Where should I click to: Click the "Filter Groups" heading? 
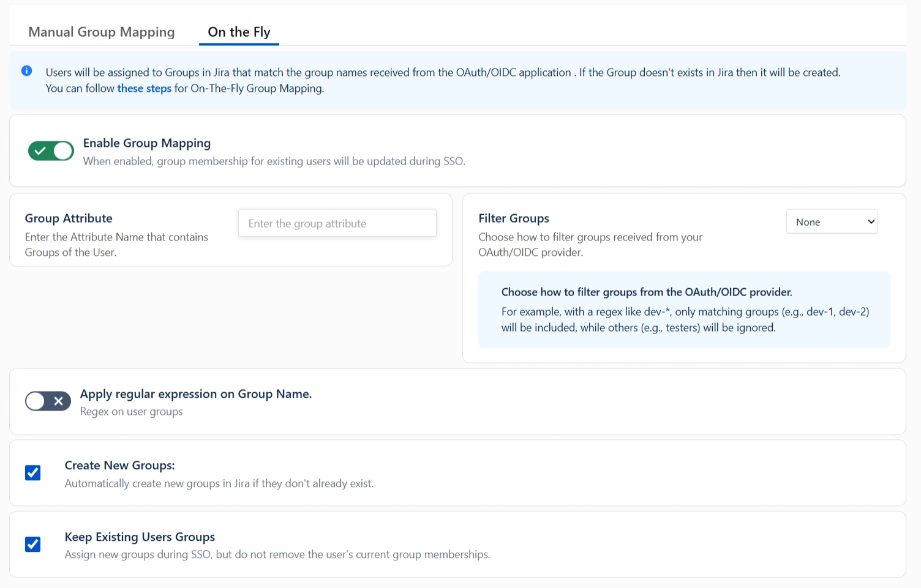[514, 218]
